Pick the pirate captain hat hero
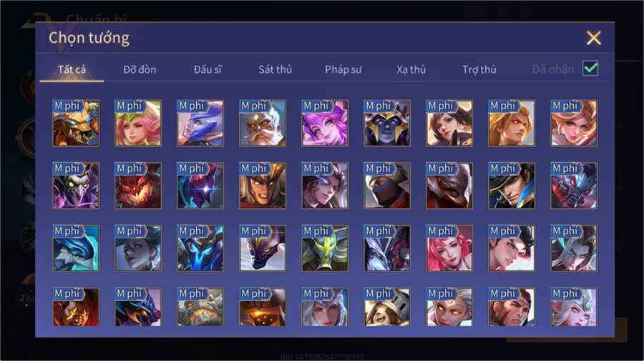 coord(512,185)
